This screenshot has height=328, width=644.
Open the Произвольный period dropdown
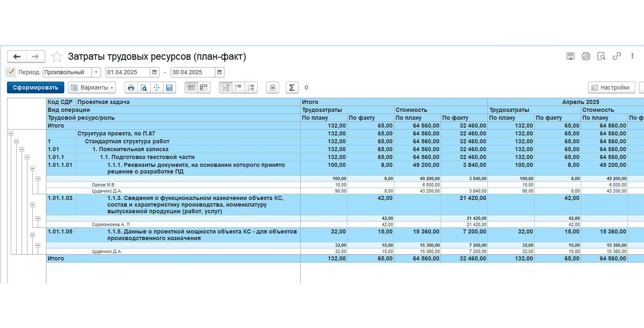[96, 72]
